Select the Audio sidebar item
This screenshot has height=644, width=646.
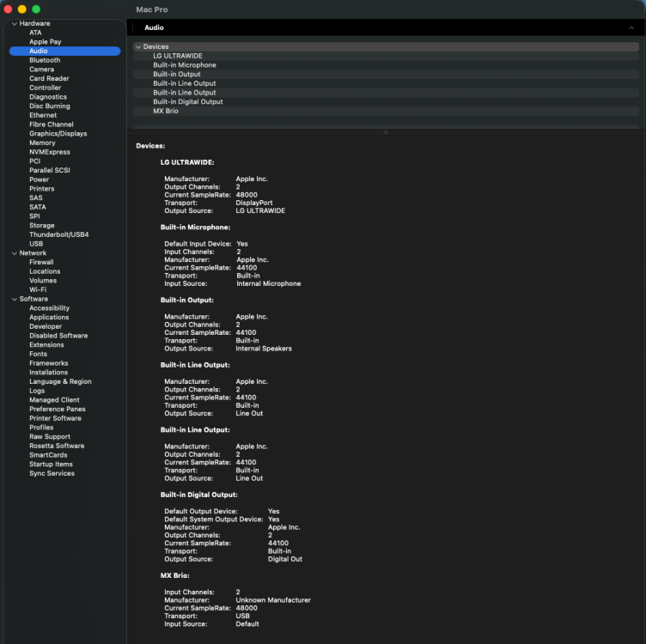pos(64,51)
